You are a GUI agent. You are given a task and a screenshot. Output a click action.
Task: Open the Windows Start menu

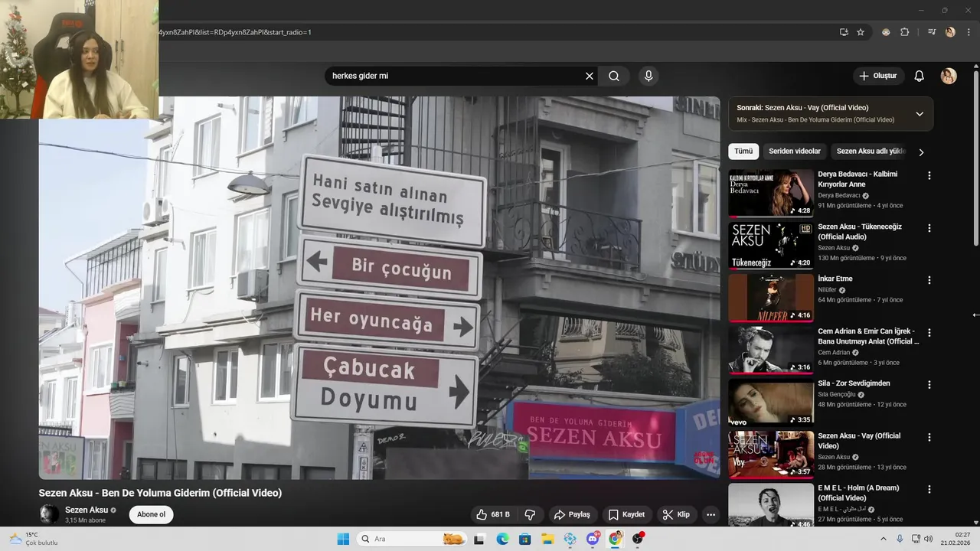[x=343, y=539]
